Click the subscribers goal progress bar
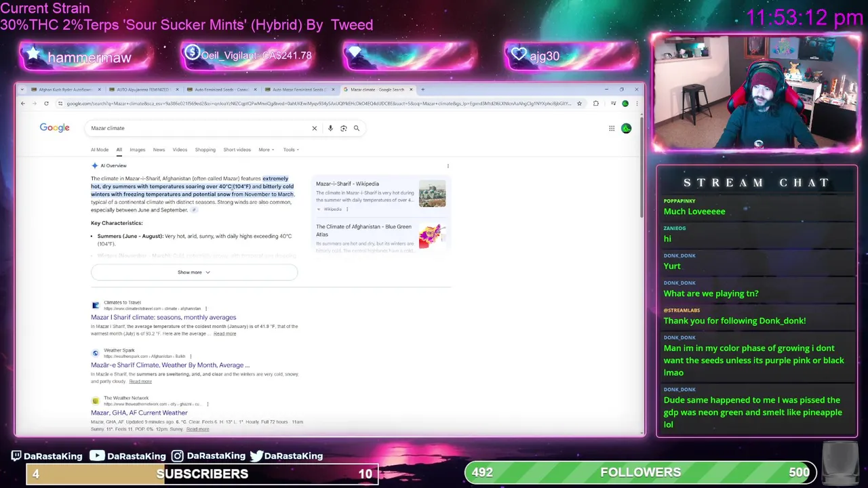This screenshot has width=868, height=488. coord(202,474)
